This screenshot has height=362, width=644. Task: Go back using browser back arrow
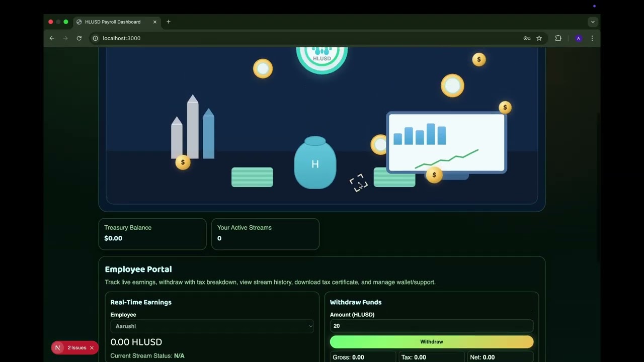tap(52, 38)
